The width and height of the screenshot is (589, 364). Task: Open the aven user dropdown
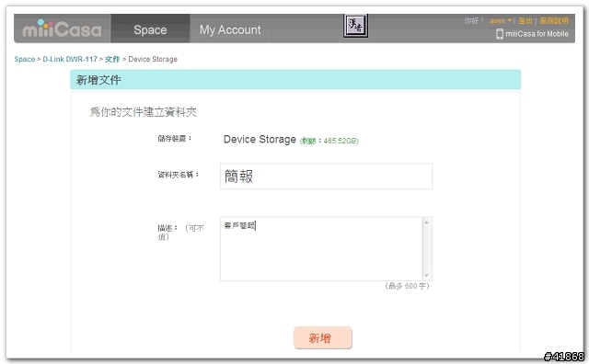click(501, 20)
